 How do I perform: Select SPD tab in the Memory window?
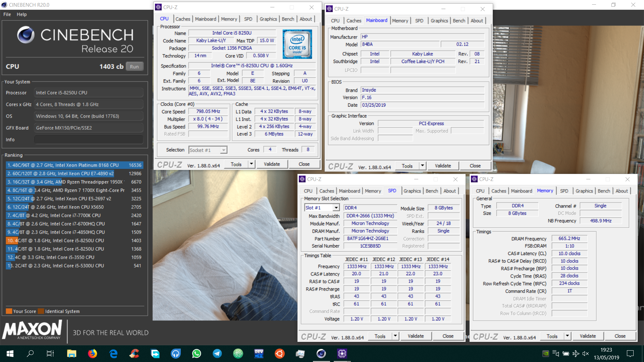(564, 191)
